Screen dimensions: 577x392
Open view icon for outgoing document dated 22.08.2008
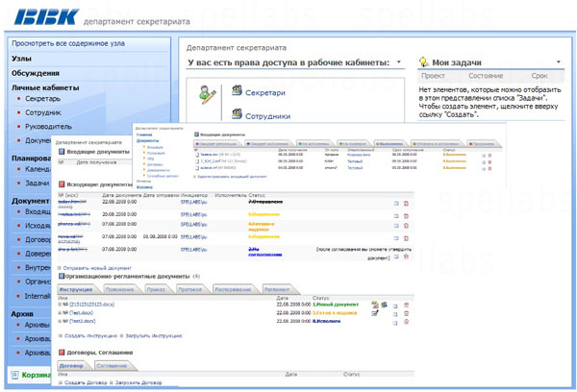coord(396,204)
